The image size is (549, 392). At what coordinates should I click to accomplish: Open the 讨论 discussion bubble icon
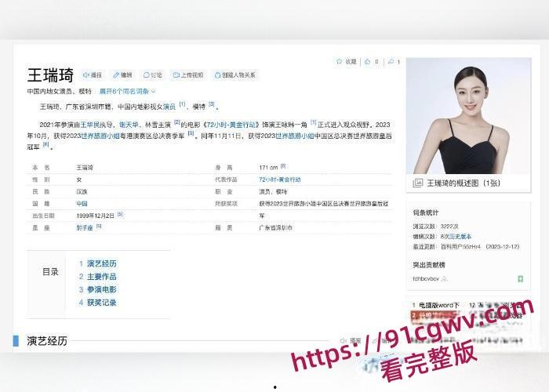147,75
